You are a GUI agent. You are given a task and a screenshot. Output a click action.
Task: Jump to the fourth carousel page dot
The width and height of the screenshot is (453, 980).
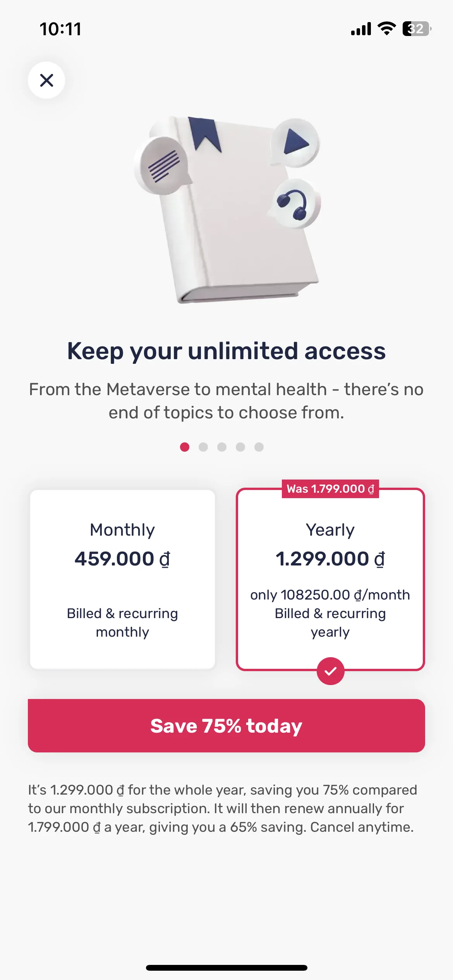coord(240,447)
